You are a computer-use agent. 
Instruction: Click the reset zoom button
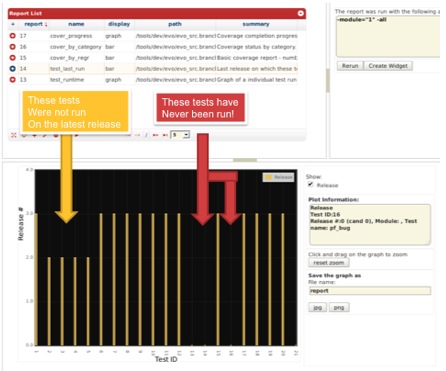[x=329, y=263]
